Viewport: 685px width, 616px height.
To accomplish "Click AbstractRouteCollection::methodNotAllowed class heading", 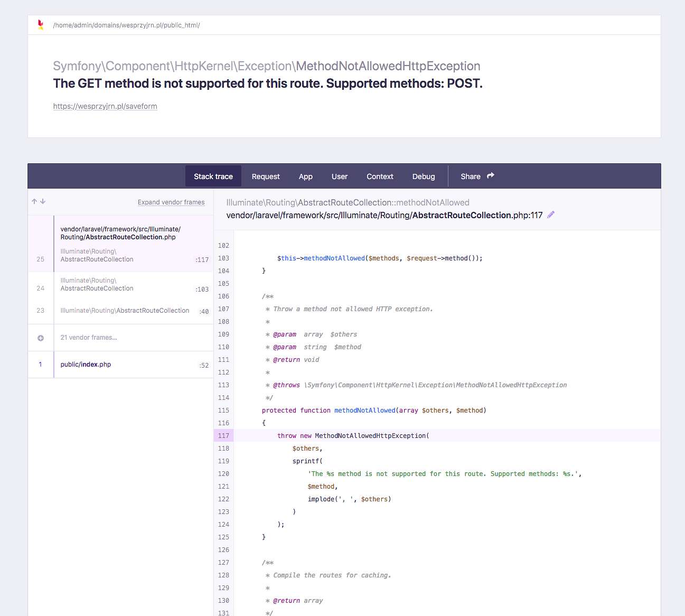I will tap(348, 202).
